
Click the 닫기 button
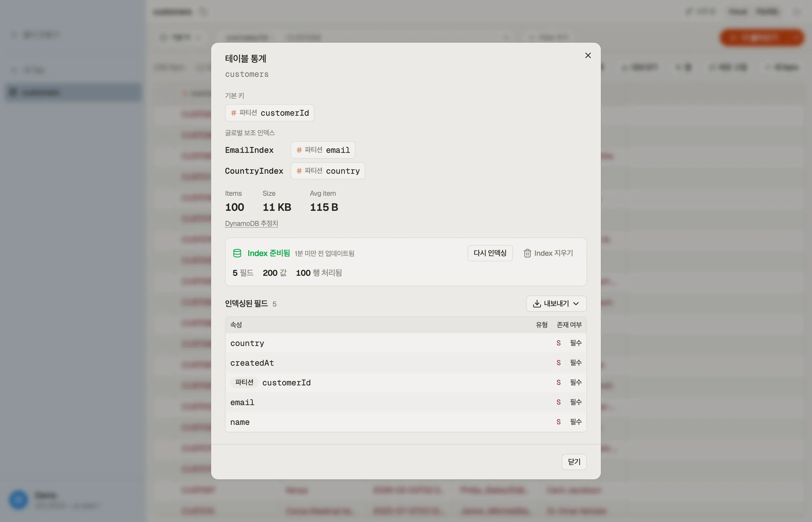coord(574,462)
